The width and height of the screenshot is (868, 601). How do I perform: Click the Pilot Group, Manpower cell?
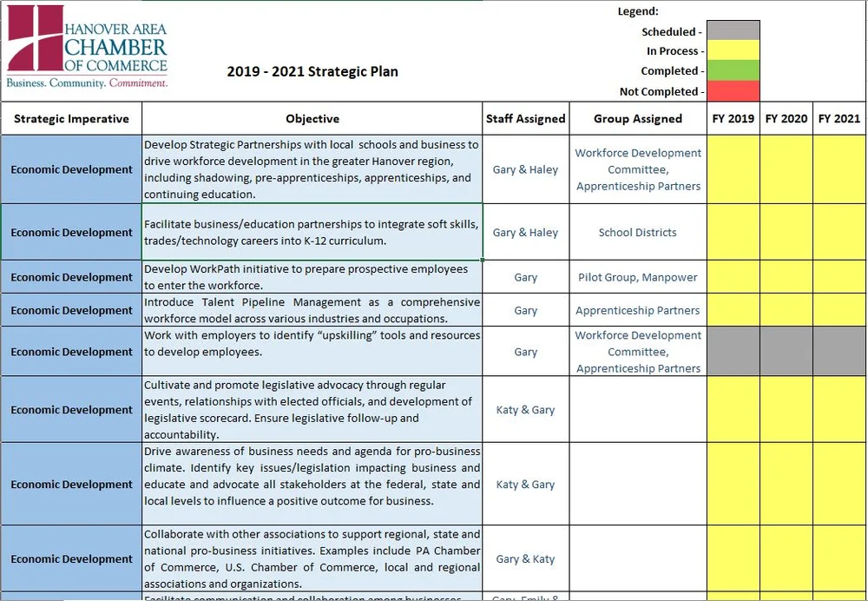tap(638, 276)
